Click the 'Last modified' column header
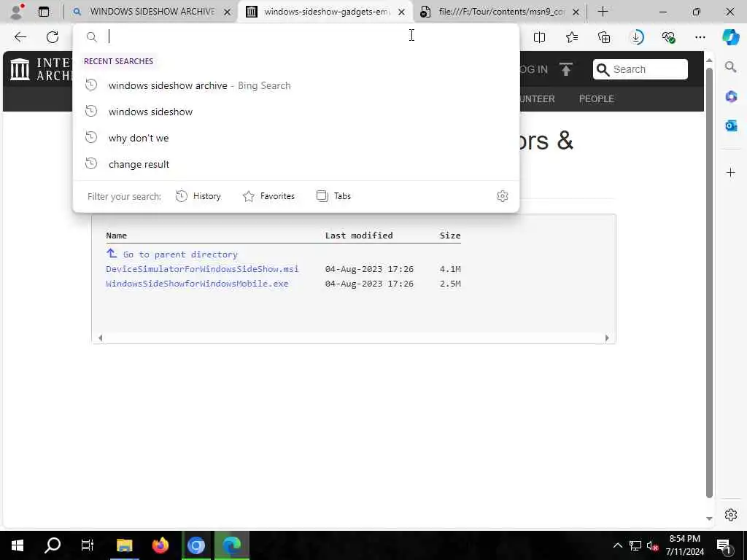The image size is (747, 560). point(359,236)
